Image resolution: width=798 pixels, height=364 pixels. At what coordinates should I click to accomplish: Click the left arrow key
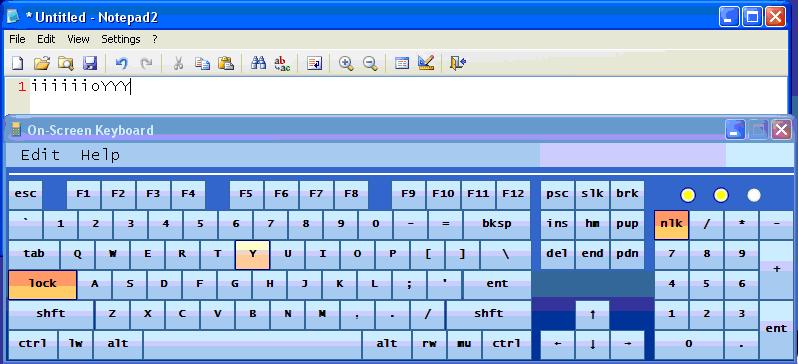click(557, 345)
